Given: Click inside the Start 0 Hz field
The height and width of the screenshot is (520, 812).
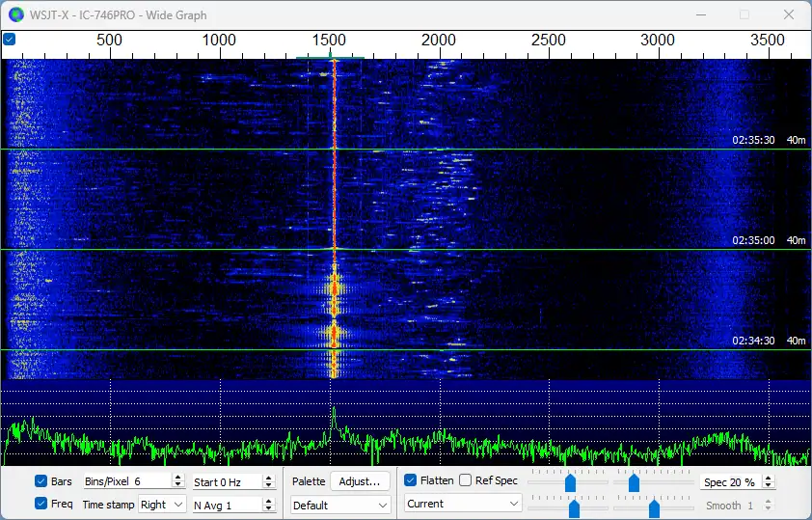Looking at the screenshot, I should tap(225, 481).
